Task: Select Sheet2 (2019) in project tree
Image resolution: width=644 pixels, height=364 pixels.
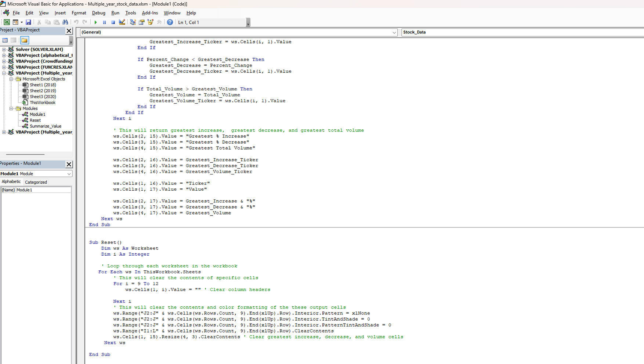Action: click(43, 91)
